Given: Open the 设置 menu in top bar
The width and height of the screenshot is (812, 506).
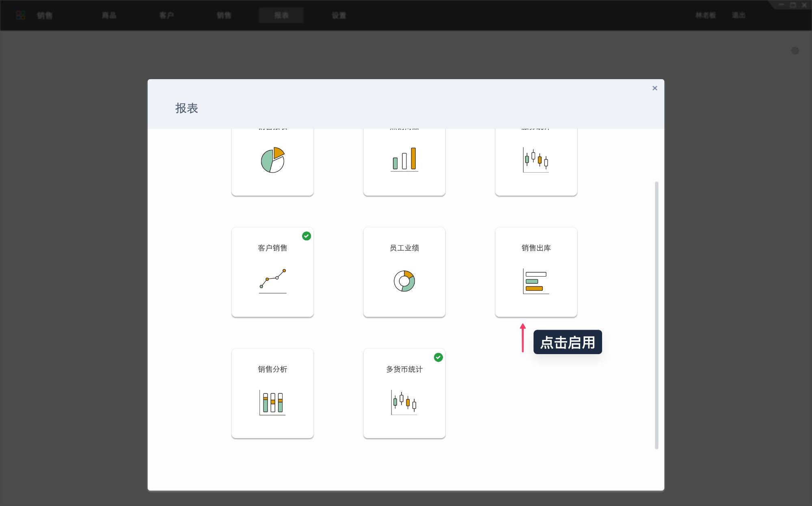Looking at the screenshot, I should [x=339, y=15].
